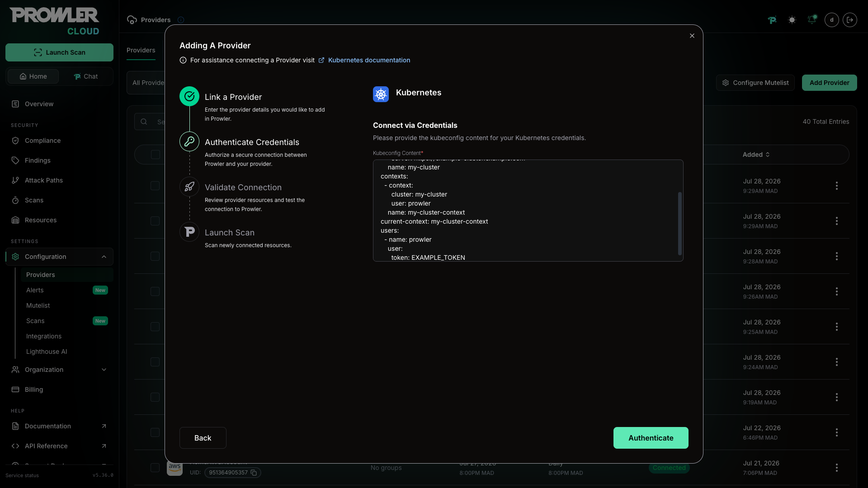The image size is (868, 488).
Task: Open the Kubernetes documentation link
Action: click(369, 60)
